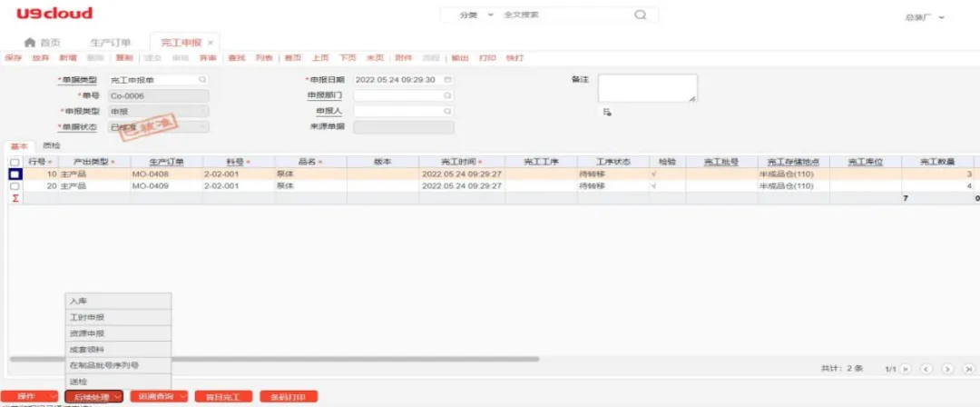Click the small icon below 备注 box
Screen dimensions: 980x407
pyautogui.click(x=607, y=112)
